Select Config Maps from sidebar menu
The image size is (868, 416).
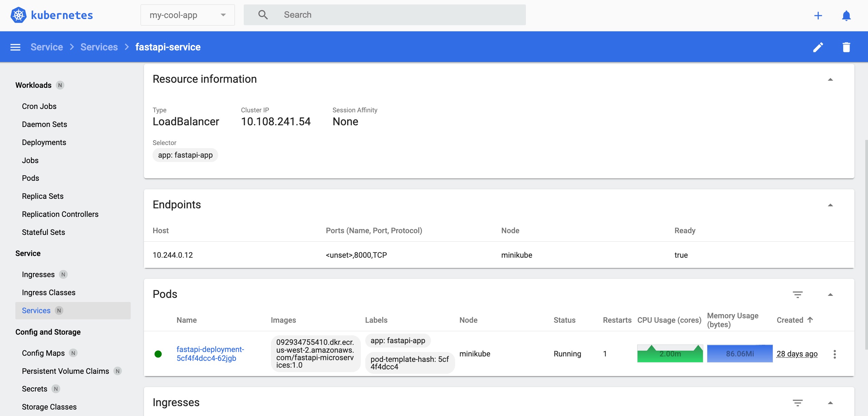[43, 352]
